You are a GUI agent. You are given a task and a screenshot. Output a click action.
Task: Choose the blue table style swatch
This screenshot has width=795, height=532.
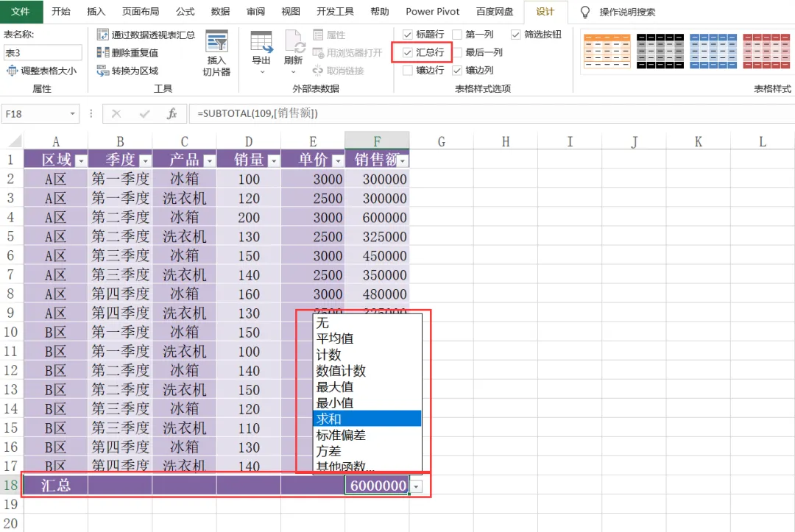[x=713, y=52]
